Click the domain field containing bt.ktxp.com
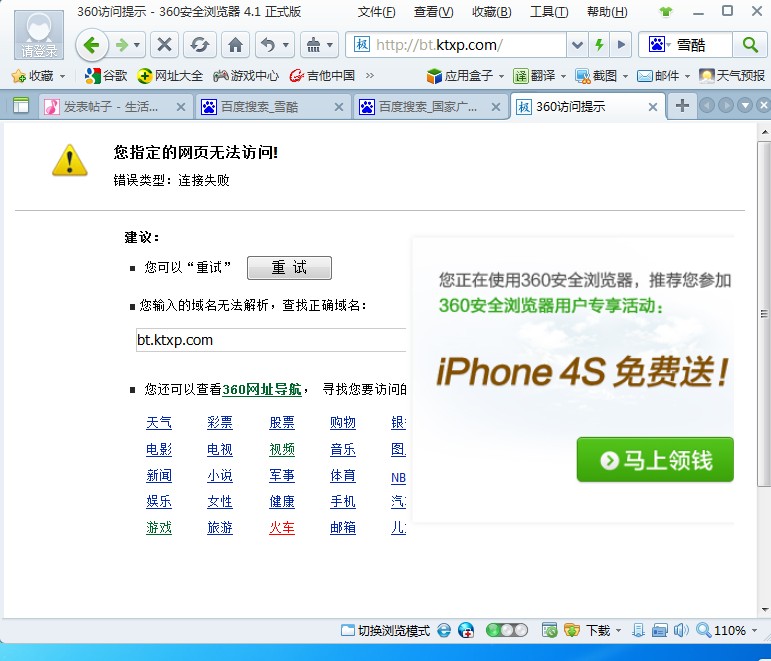This screenshot has width=771, height=661. 271,340
